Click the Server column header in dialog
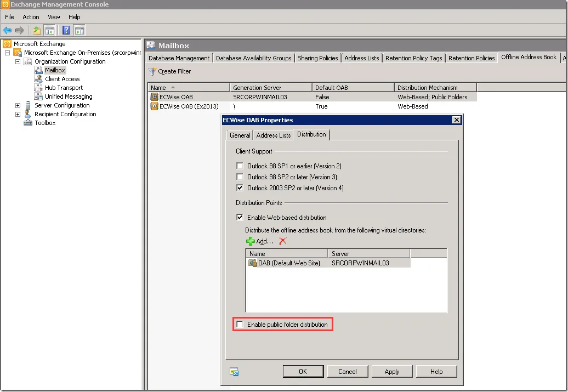568x392 pixels. (x=369, y=254)
